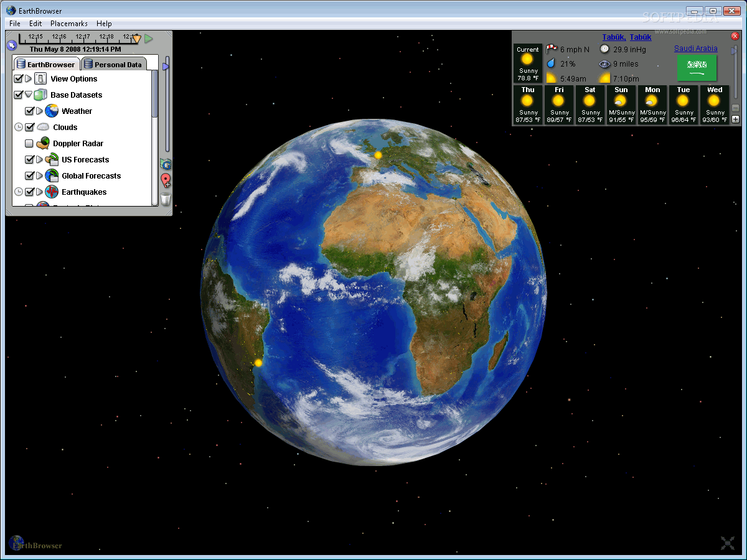Click the wind sock icon

coord(552,49)
